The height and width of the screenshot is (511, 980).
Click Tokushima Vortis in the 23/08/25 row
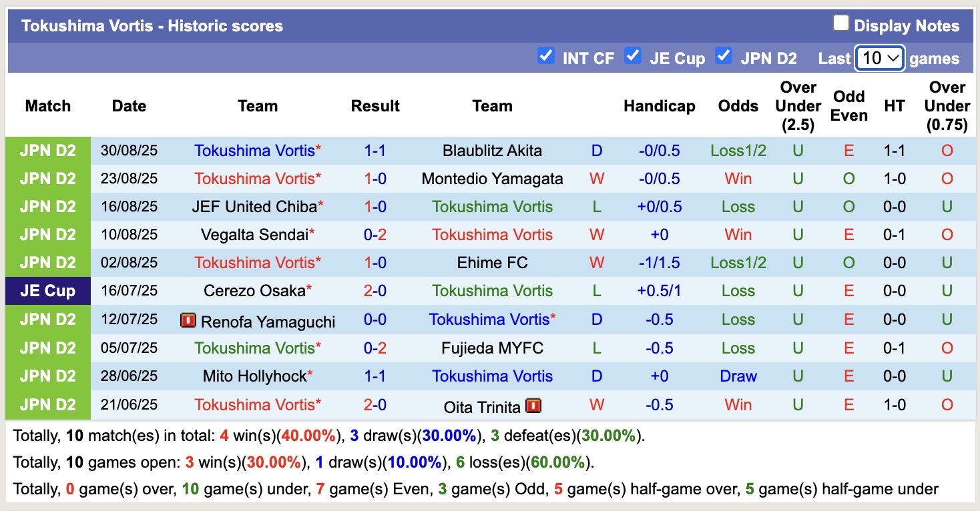coord(258,178)
